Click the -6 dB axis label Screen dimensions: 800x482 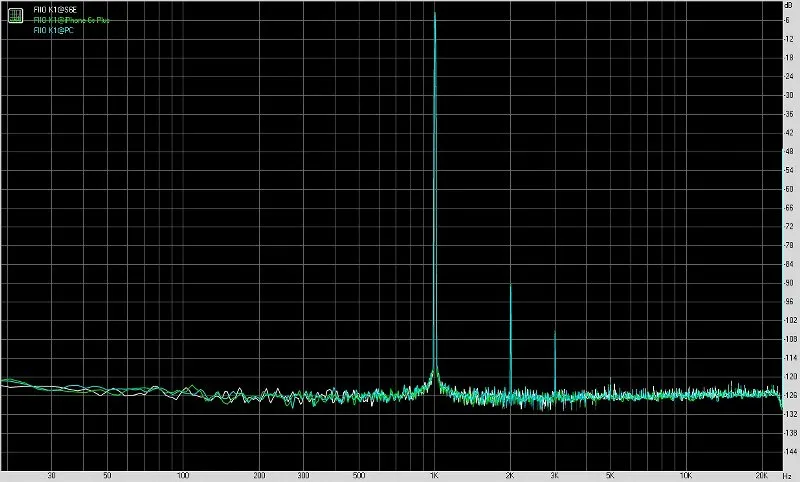787,20
